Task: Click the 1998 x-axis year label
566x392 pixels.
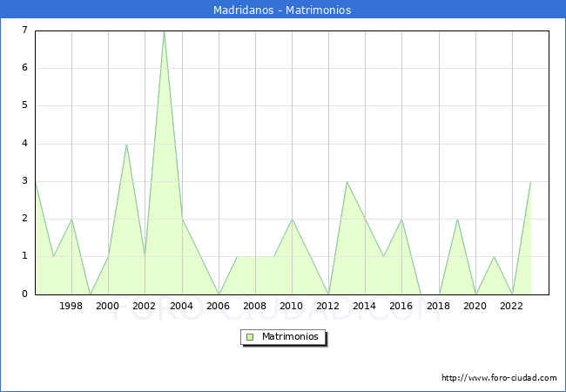Action: pyautogui.click(x=71, y=306)
